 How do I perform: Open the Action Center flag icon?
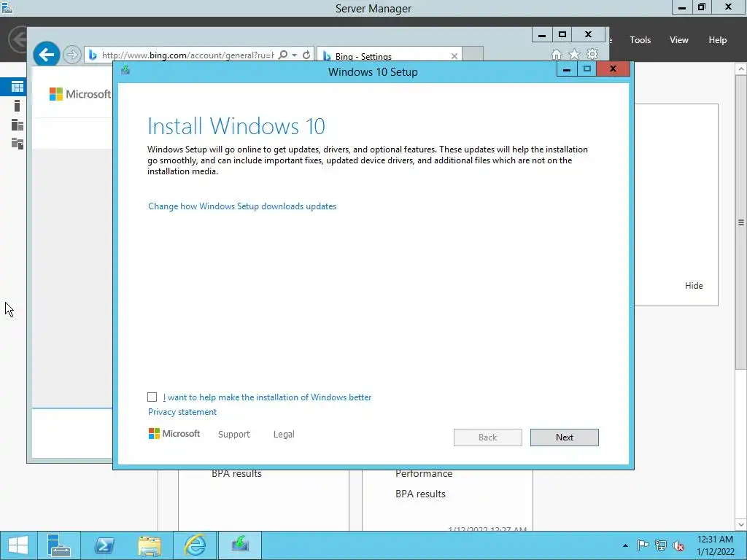click(x=643, y=545)
